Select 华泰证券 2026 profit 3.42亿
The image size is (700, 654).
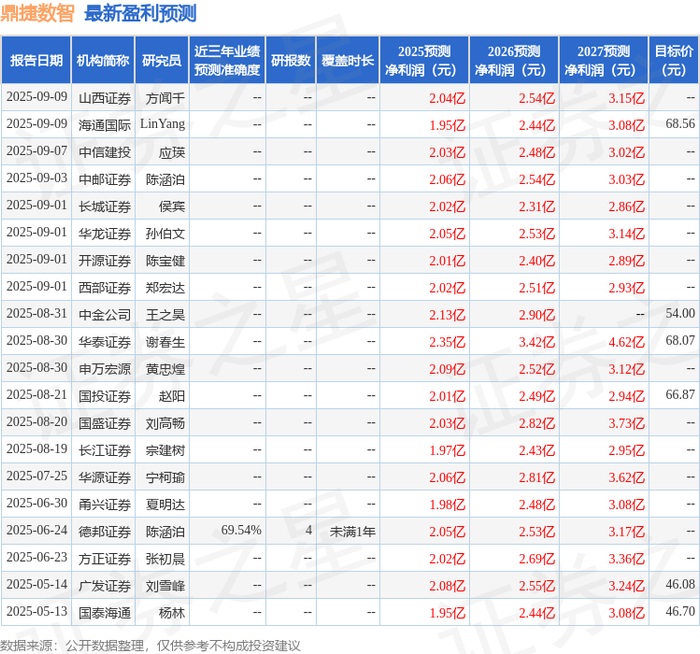pos(537,342)
